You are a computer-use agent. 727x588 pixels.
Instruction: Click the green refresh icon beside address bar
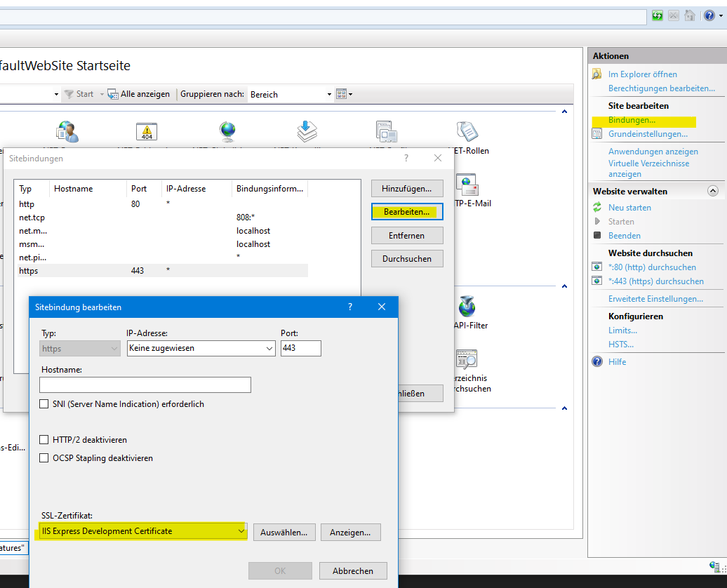click(x=658, y=15)
